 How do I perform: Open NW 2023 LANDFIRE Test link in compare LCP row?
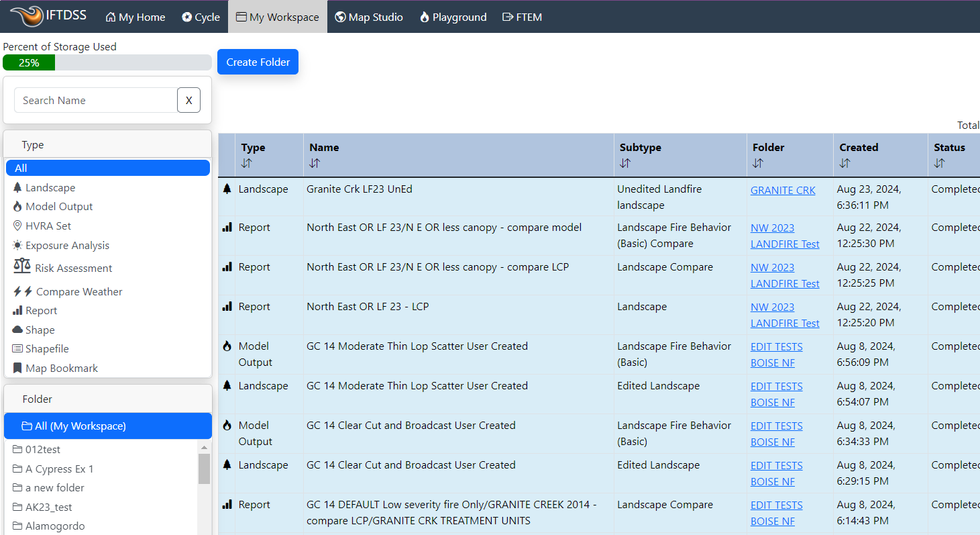[x=785, y=276]
